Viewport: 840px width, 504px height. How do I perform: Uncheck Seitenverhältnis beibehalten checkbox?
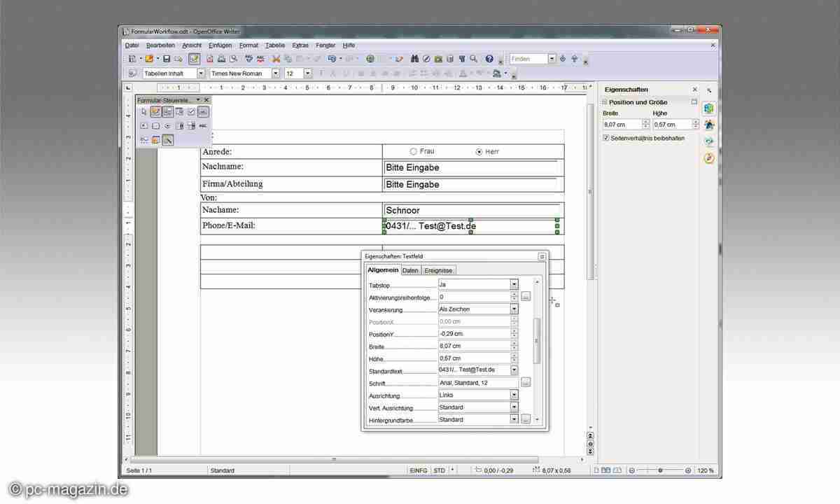pos(606,138)
